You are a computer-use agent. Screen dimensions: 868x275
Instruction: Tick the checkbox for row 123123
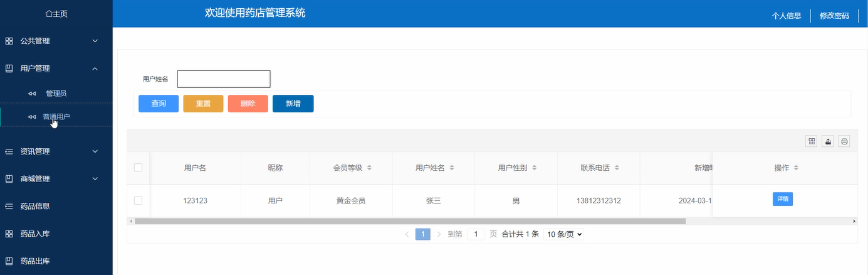[x=139, y=200]
